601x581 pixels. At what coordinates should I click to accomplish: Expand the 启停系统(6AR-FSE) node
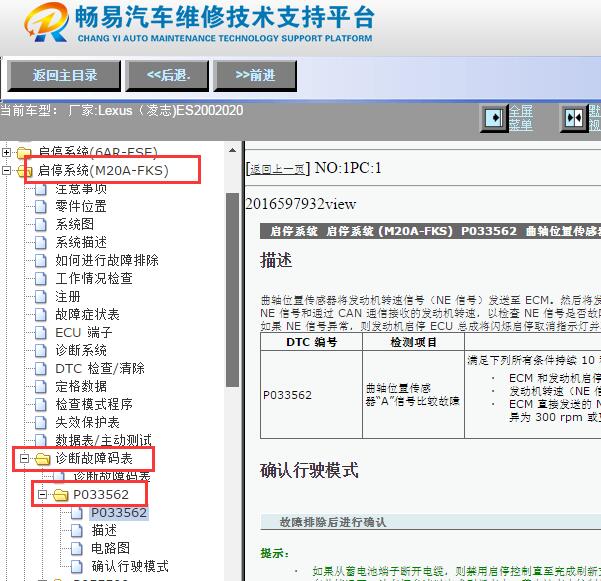pyautogui.click(x=7, y=152)
